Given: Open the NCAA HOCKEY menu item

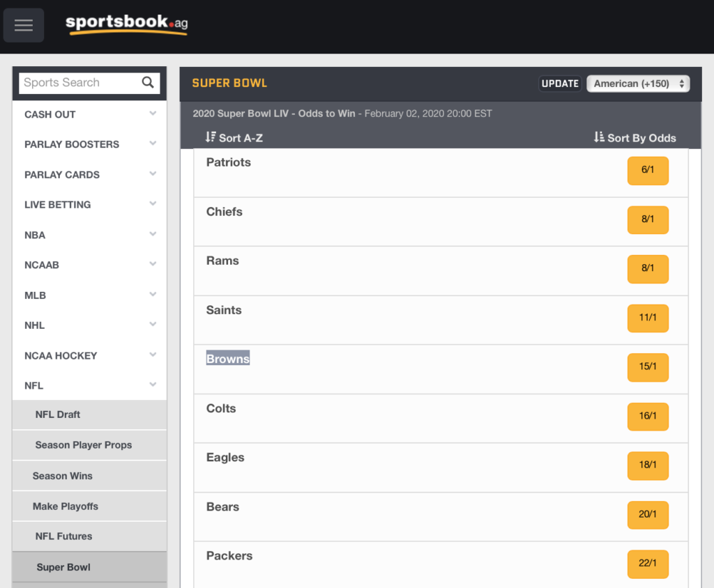Looking at the screenshot, I should coord(61,356).
